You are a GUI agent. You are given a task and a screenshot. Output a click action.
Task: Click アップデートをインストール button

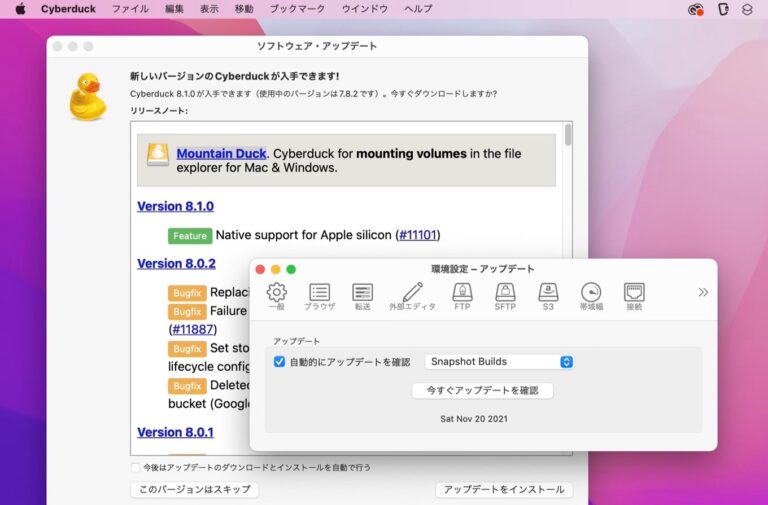click(x=504, y=489)
